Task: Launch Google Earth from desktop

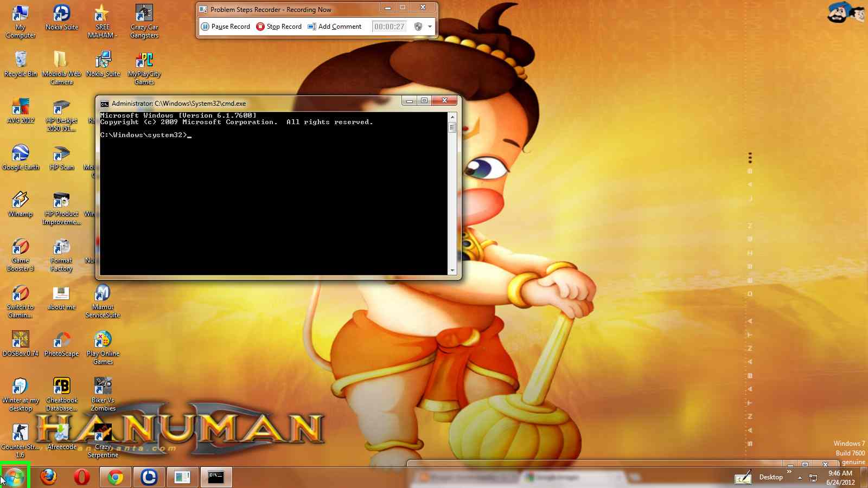Action: (x=21, y=158)
